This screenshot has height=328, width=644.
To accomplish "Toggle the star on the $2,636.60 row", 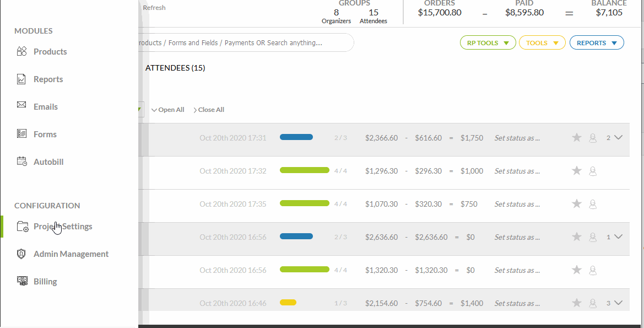I will click(577, 237).
